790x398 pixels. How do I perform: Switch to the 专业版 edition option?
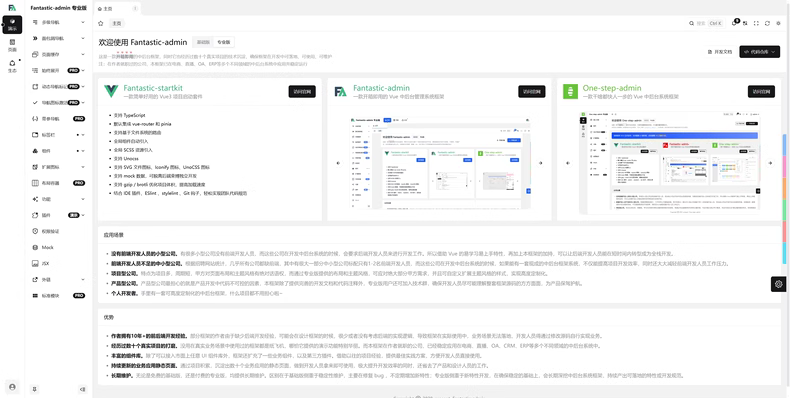(223, 42)
